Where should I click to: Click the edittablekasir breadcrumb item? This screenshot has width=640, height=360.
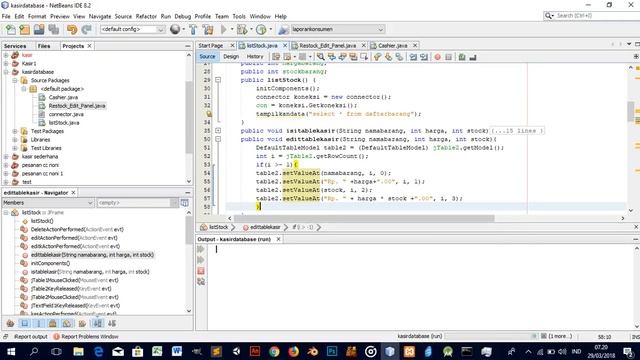(262, 227)
